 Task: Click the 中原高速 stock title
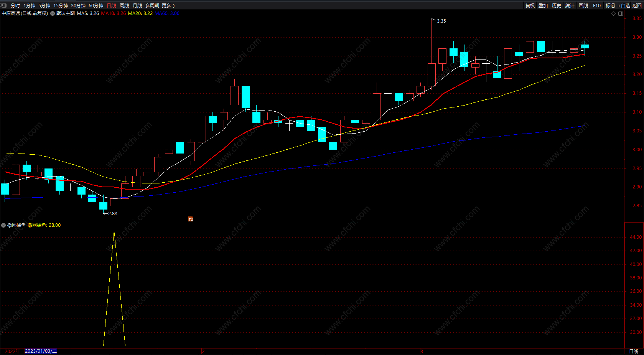25,13
